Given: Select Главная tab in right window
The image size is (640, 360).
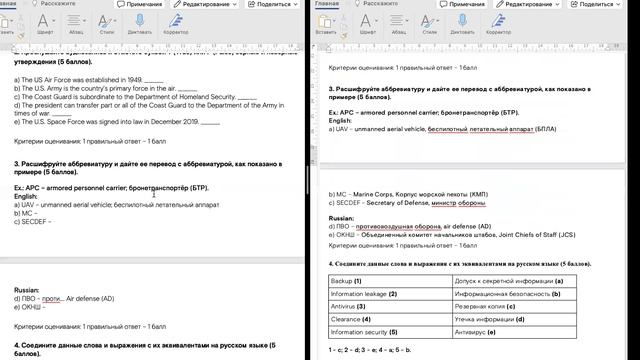Looking at the screenshot, I should tap(327, 4).
